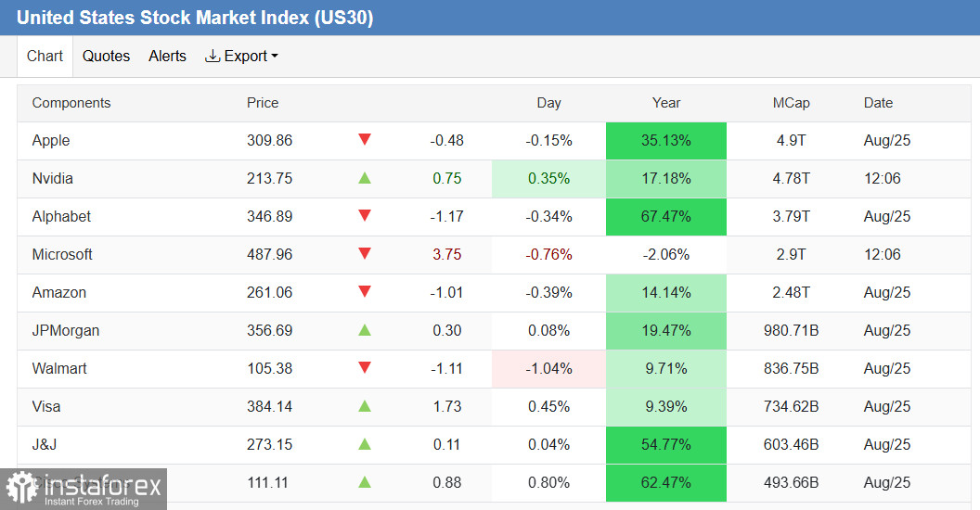Open the Apple component link

pyautogui.click(x=51, y=140)
